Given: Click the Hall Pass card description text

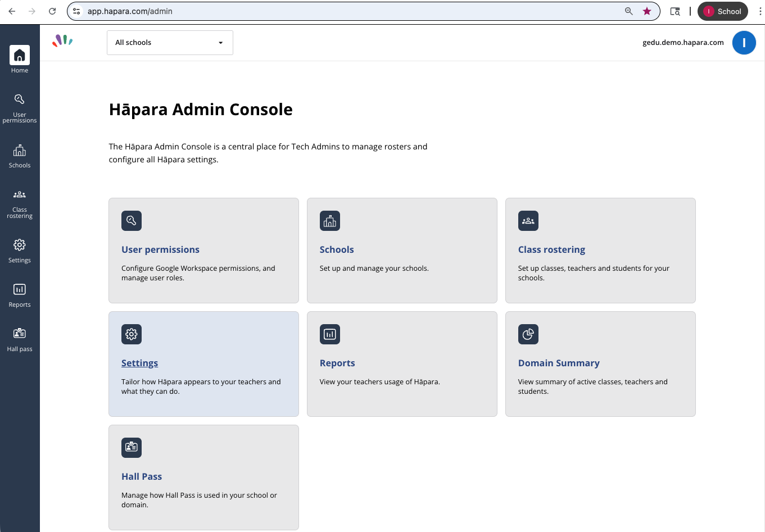Looking at the screenshot, I should pos(199,500).
